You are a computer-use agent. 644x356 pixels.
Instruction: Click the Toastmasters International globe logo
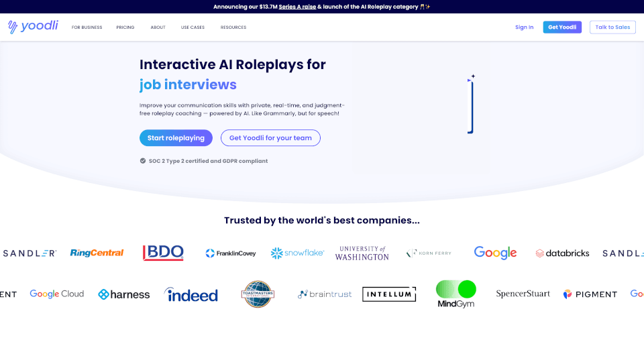click(x=258, y=294)
